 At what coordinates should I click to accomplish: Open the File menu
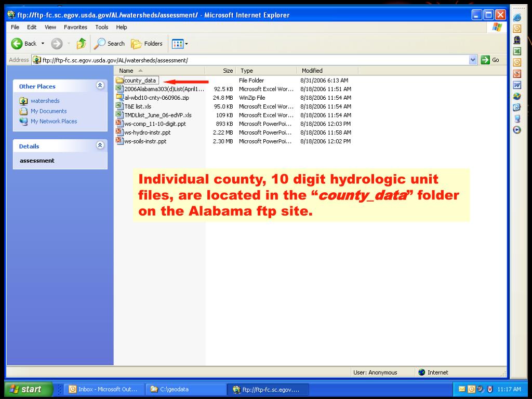[x=15, y=27]
